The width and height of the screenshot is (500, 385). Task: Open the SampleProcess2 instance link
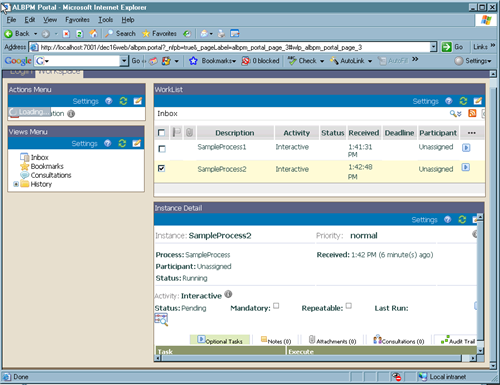pos(222,169)
